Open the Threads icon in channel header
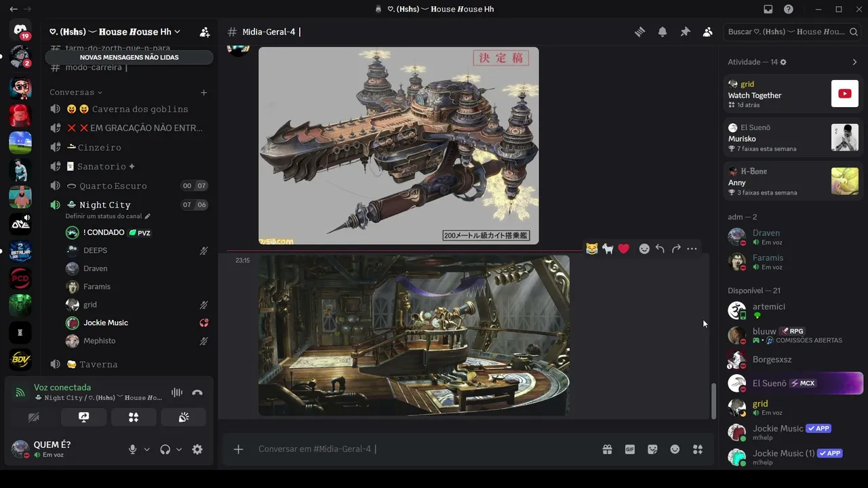 point(639,32)
